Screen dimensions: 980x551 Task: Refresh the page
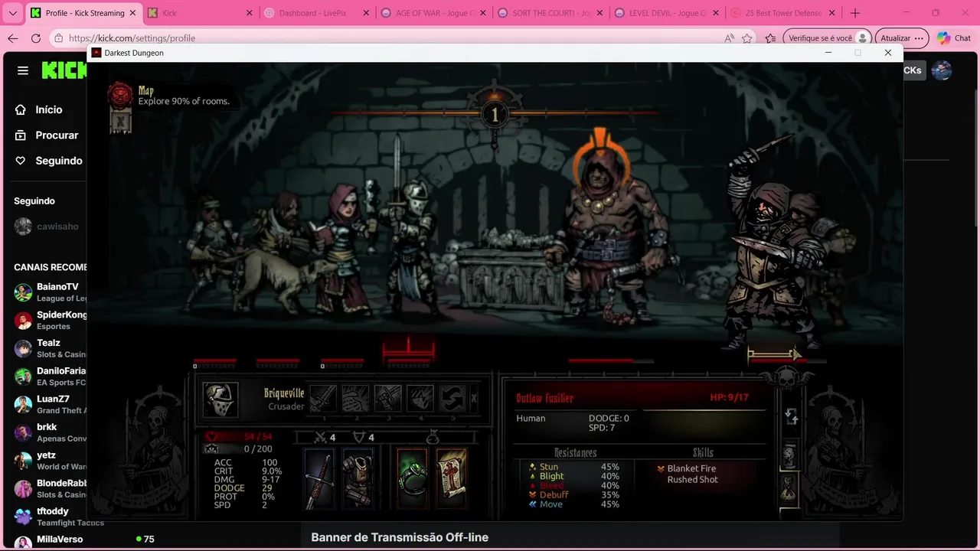[x=36, y=38]
